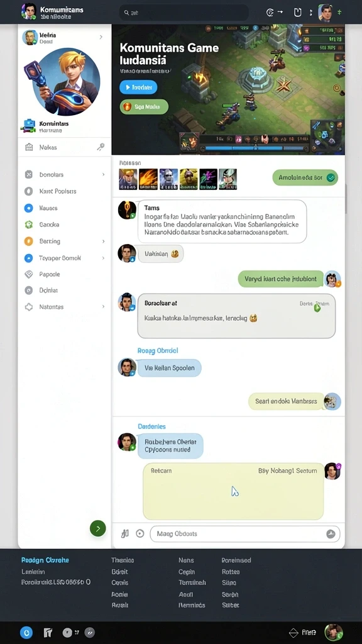Click the green plus icon in top bar
Image resolution: width=362 pixels, height=644 pixels.
339,13
